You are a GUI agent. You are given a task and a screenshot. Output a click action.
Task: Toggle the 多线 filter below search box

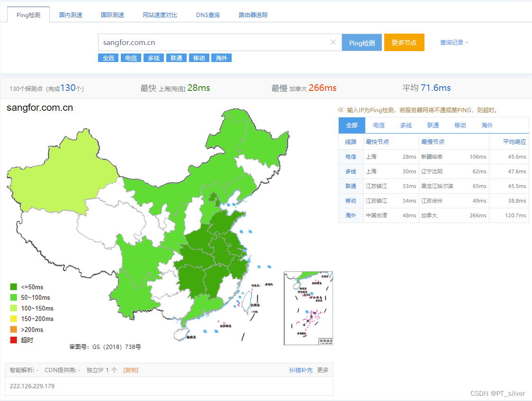(153, 58)
